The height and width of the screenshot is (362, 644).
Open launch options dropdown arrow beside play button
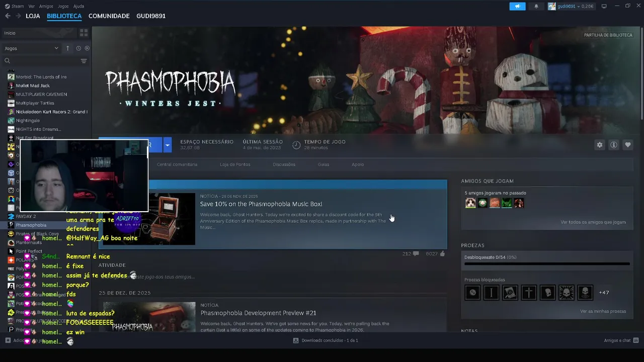coord(168,145)
